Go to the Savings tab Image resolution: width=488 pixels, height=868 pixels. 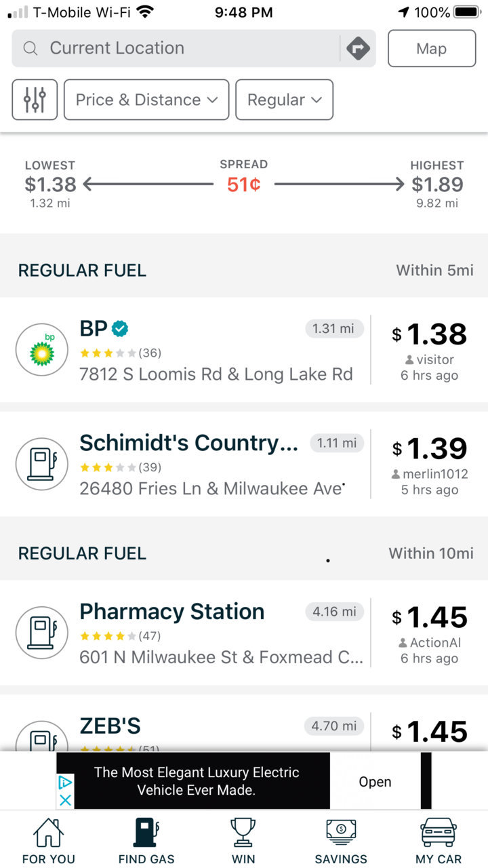[x=341, y=840]
